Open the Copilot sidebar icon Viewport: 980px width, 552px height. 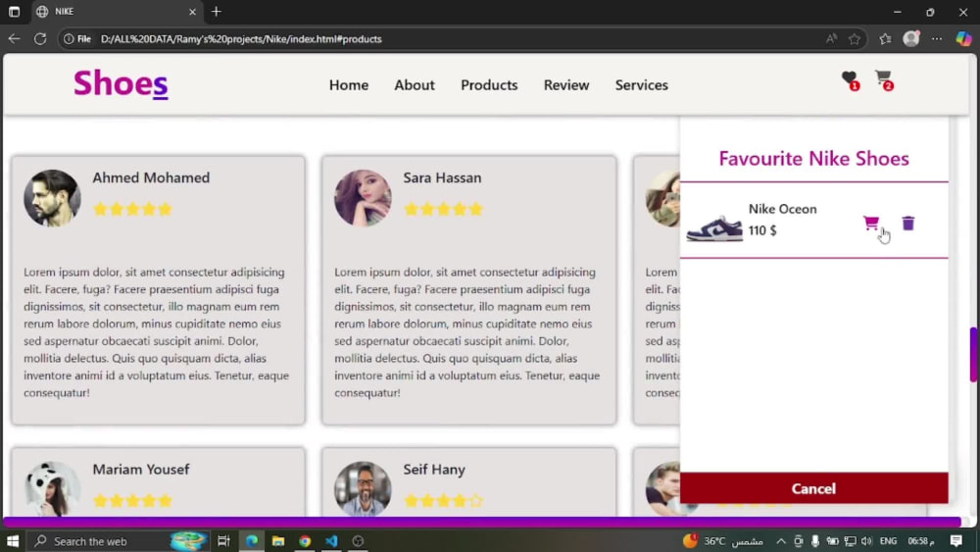pyautogui.click(x=963, y=39)
